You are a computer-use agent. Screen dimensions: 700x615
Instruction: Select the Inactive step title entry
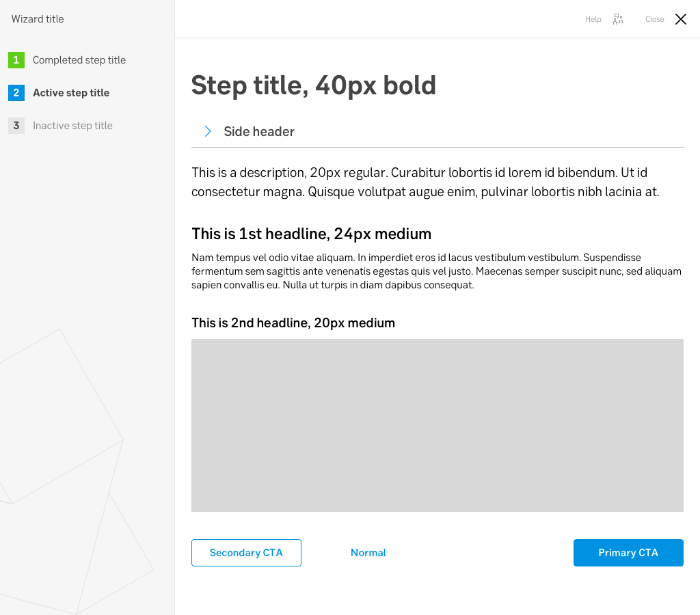(72, 126)
